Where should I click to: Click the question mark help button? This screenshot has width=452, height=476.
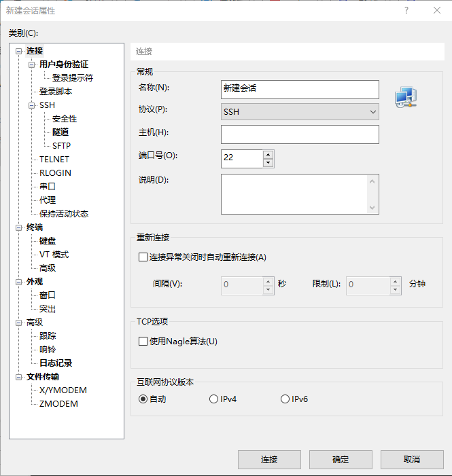tap(406, 10)
